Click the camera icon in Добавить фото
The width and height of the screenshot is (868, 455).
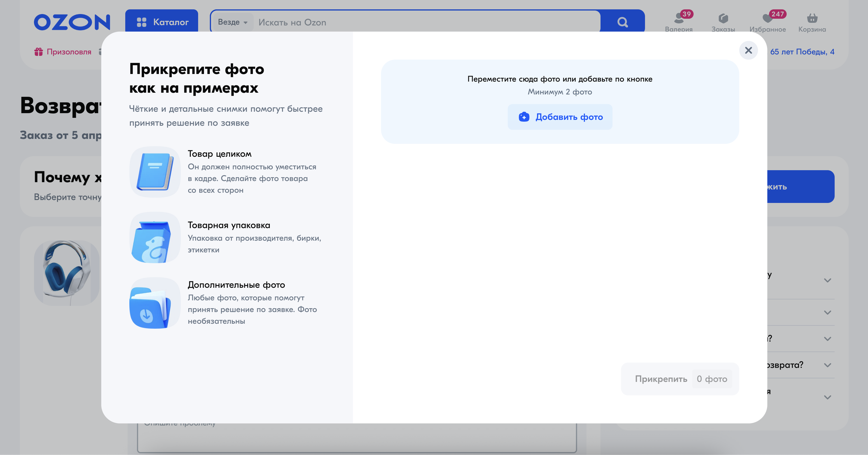(x=524, y=117)
